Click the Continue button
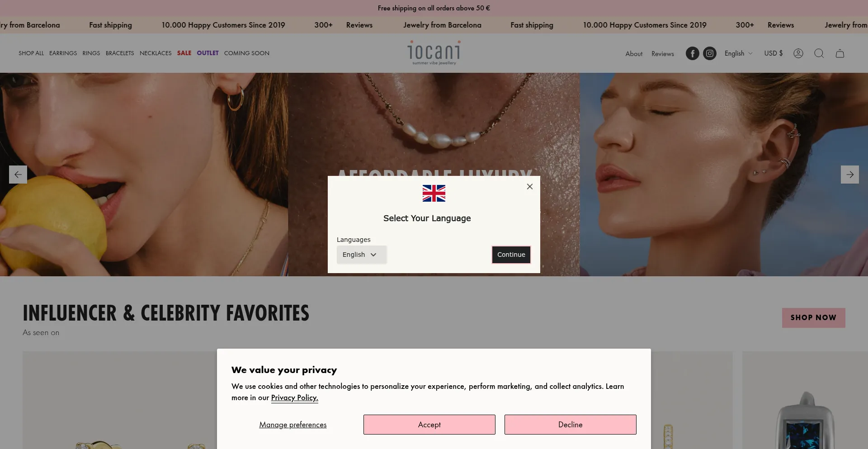This screenshot has height=449, width=868. click(511, 255)
